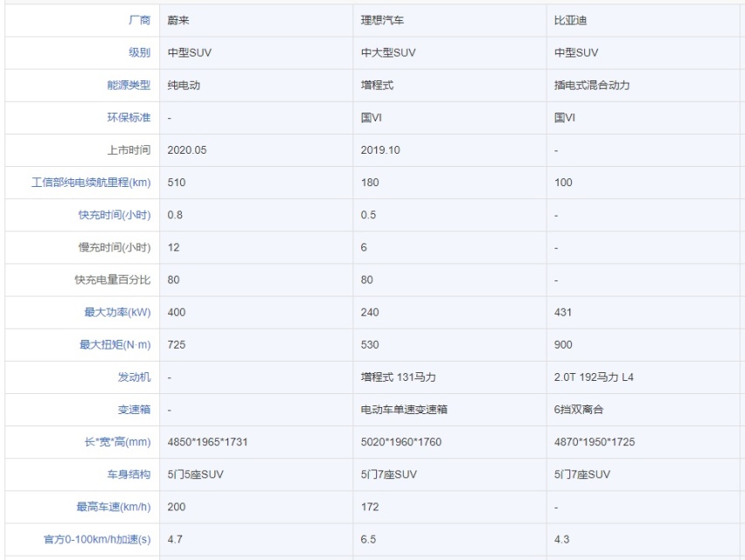Open the 能源类型 label link
The width and height of the screenshot is (745, 560).
pyautogui.click(x=129, y=86)
